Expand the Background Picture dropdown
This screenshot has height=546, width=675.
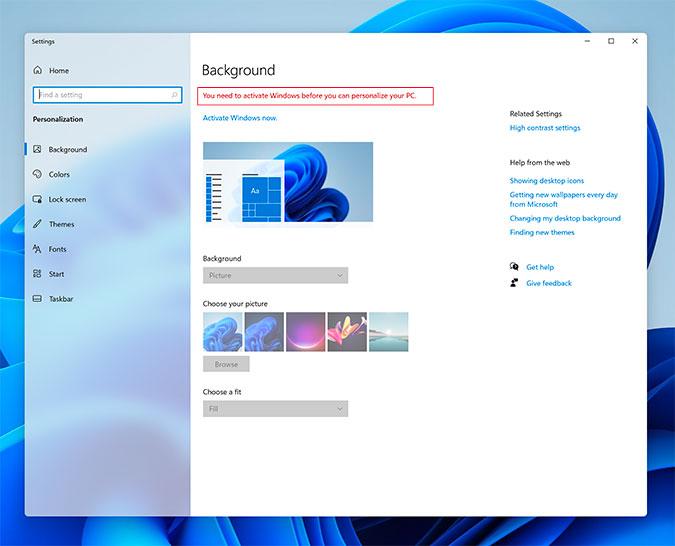275,275
